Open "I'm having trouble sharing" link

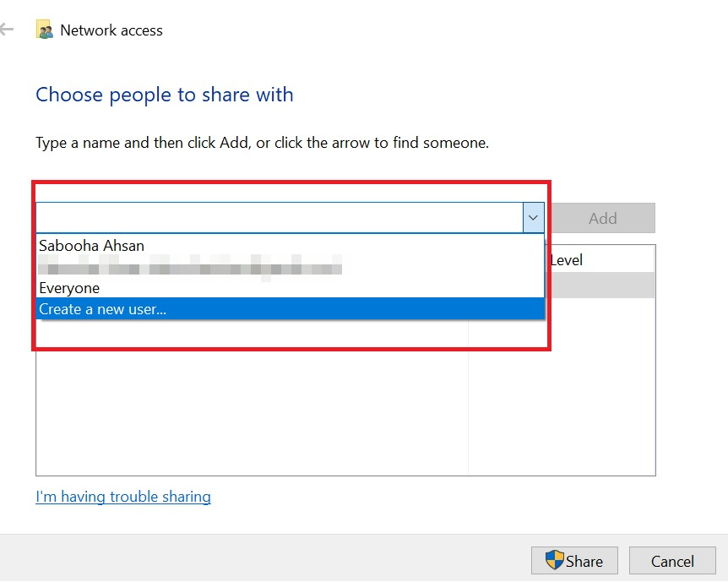tap(123, 497)
